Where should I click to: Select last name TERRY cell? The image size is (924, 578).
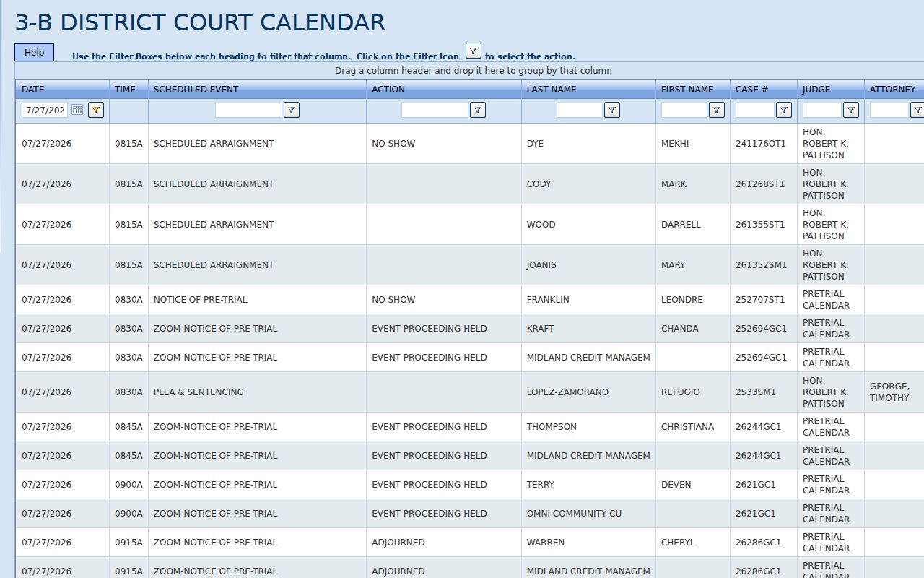588,485
